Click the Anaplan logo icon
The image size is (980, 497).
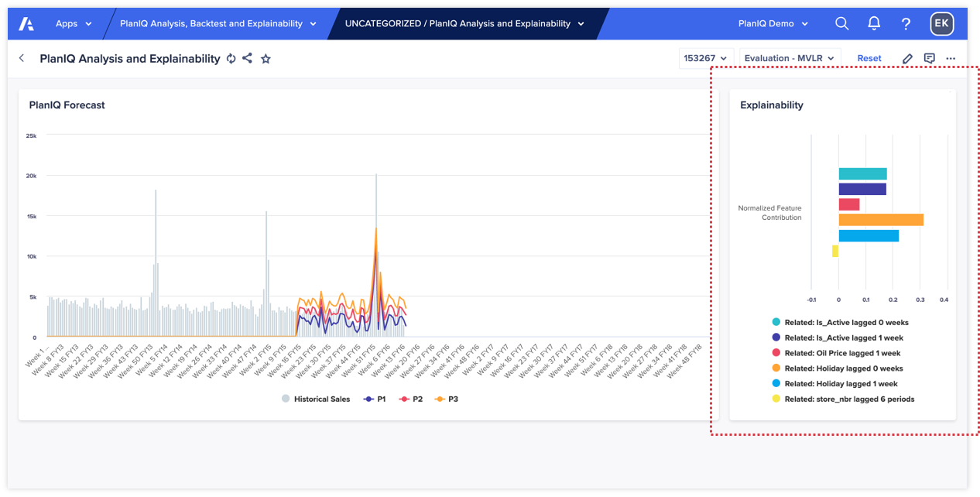point(26,24)
